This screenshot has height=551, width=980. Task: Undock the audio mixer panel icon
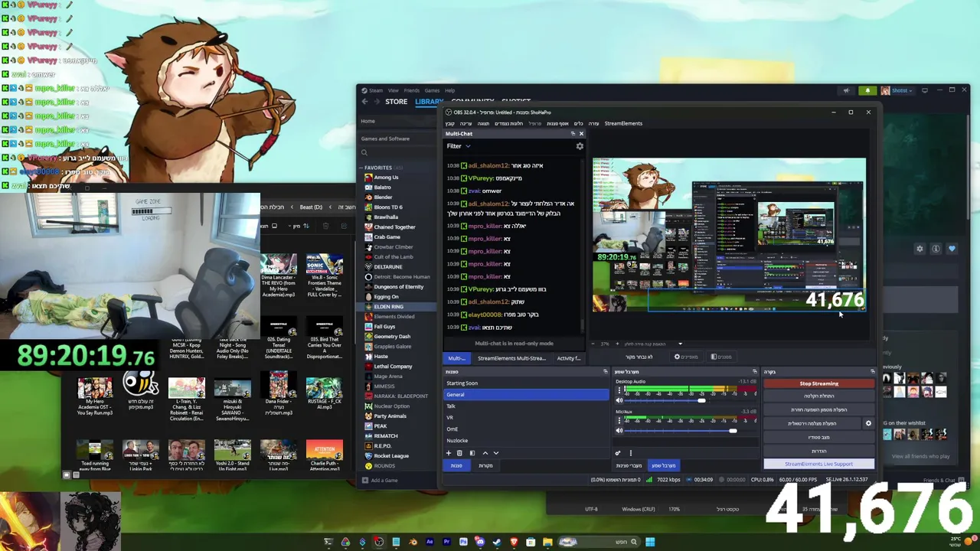click(x=754, y=372)
